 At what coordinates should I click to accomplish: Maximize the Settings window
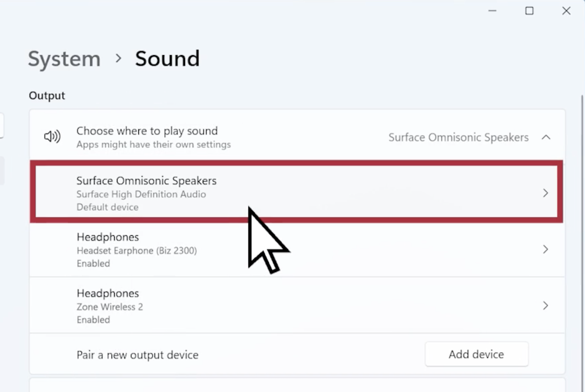click(529, 11)
